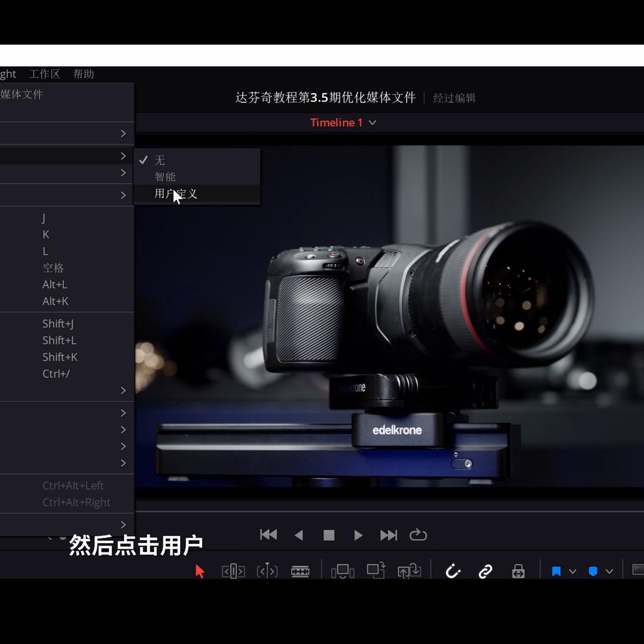Open the 帮助 menu
The height and width of the screenshot is (644, 644).
coord(83,74)
